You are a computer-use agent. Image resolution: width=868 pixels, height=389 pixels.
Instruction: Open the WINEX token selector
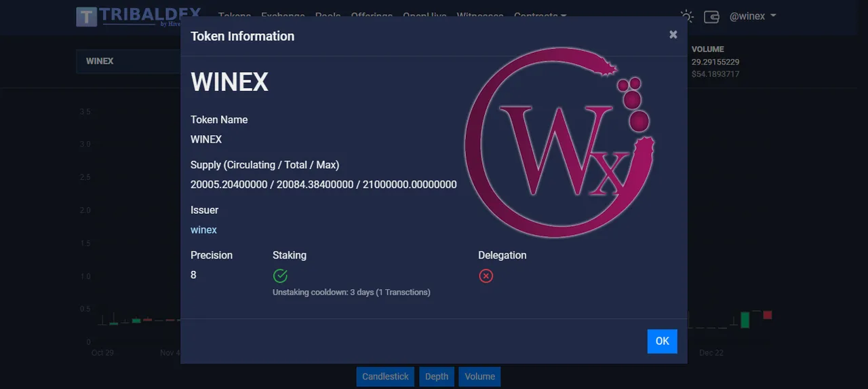click(128, 61)
